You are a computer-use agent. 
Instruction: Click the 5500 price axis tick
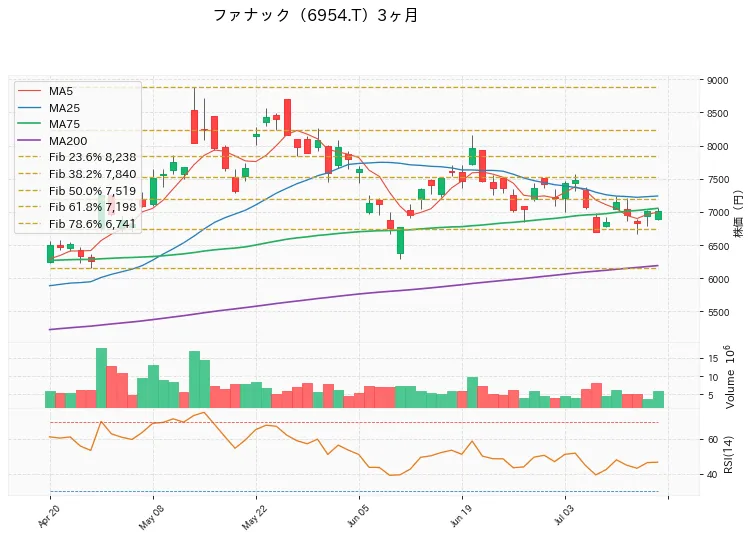717,312
